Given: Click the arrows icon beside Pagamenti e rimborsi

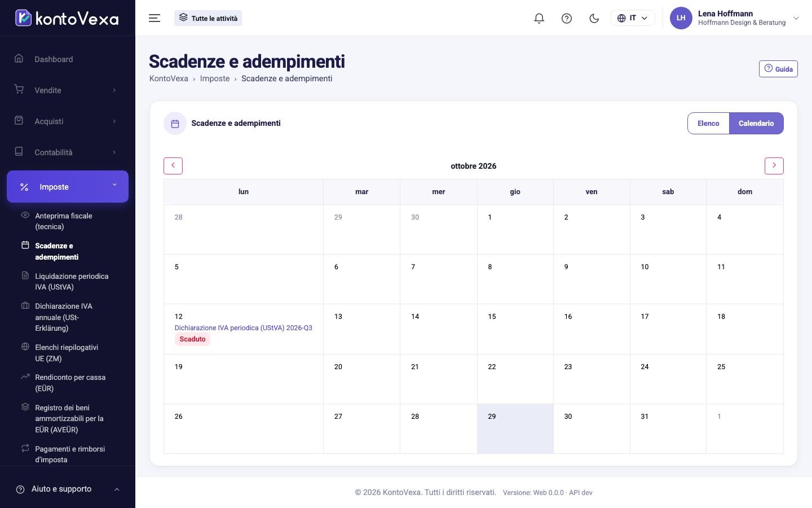Looking at the screenshot, I should point(25,448).
